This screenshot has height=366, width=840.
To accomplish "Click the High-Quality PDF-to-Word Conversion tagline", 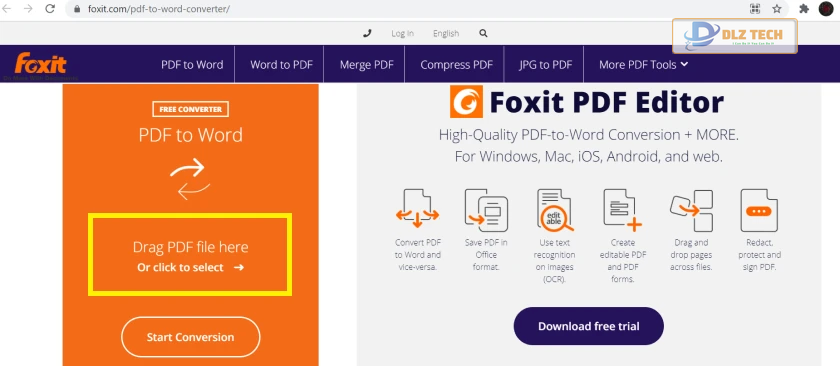I will pos(589,135).
